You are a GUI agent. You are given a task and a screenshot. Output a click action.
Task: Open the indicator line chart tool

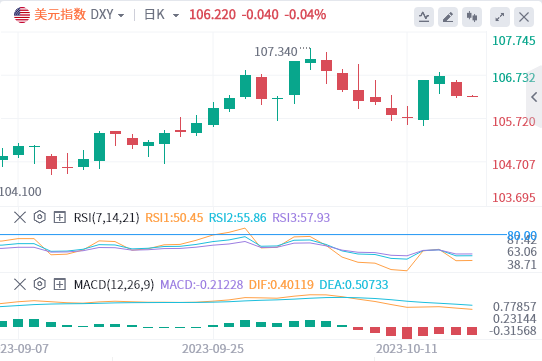[x=424, y=17]
